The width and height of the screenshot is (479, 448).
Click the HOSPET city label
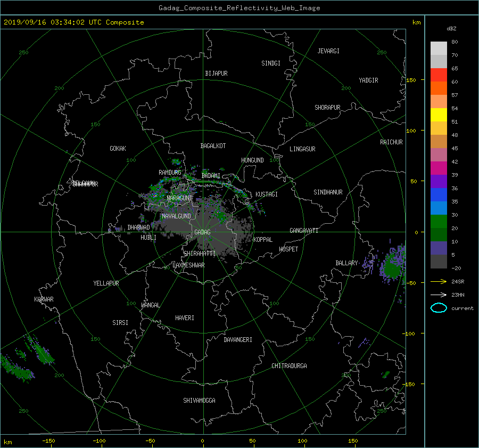(x=288, y=249)
